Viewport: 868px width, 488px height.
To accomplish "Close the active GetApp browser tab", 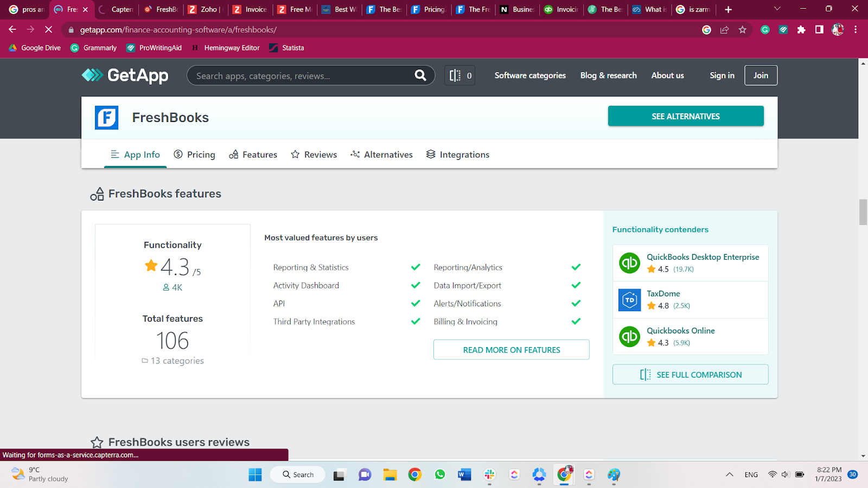I will (85, 9).
